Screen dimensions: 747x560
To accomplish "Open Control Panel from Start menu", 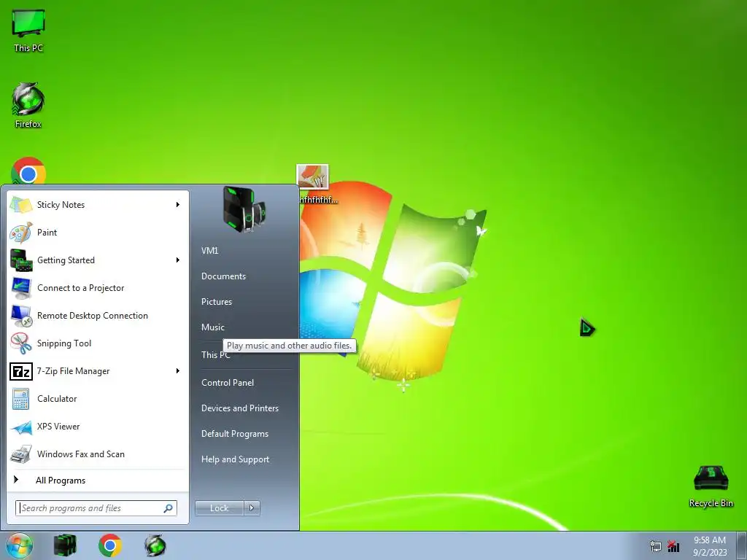I will point(228,383).
